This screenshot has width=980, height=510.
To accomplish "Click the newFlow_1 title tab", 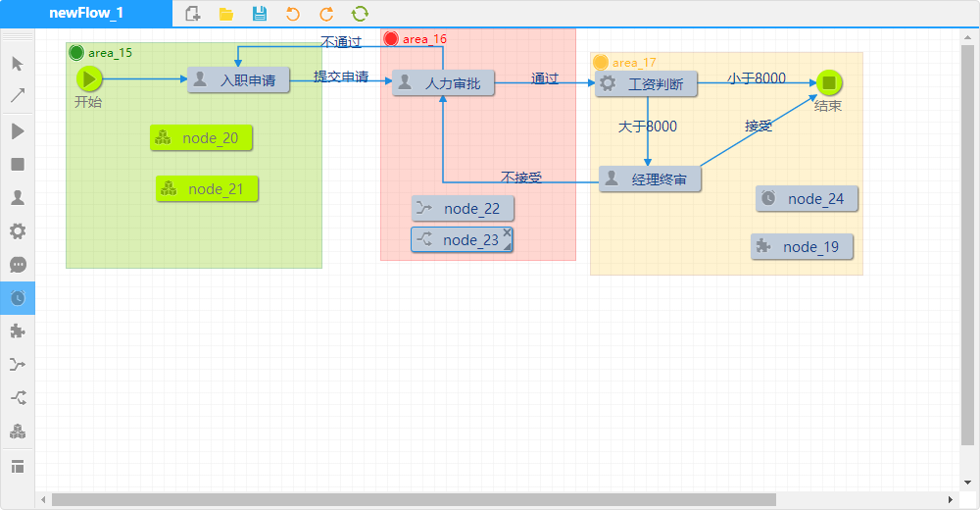I will tap(86, 13).
